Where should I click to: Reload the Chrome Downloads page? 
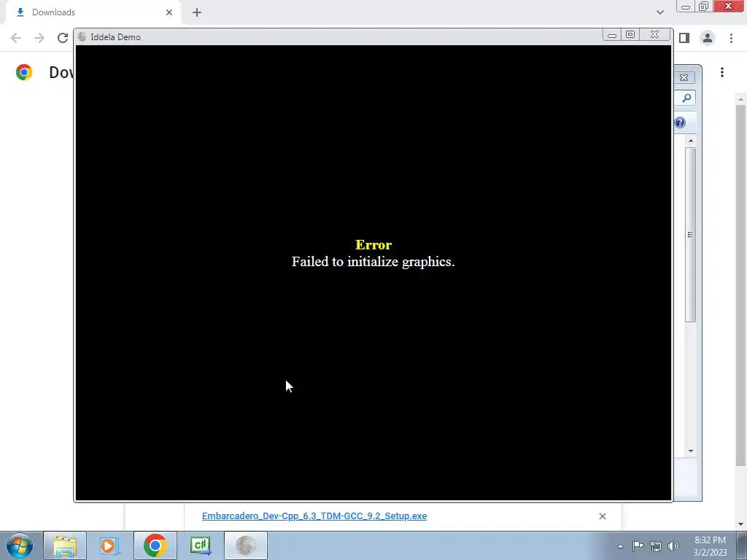tap(63, 38)
